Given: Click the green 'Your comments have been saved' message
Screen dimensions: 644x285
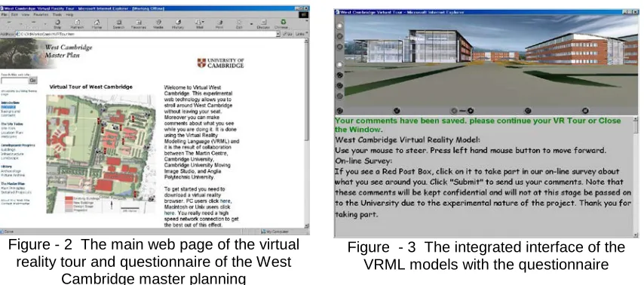Looking at the screenshot, I should pos(477,125).
